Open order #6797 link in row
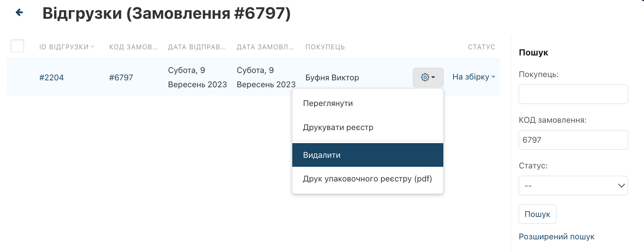The image size is (644, 252). (x=121, y=77)
